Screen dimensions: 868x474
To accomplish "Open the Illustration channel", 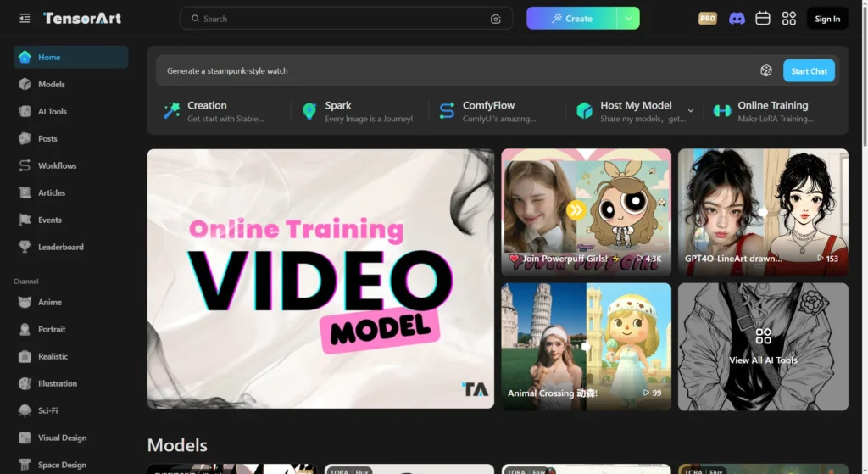I will 71,383.
